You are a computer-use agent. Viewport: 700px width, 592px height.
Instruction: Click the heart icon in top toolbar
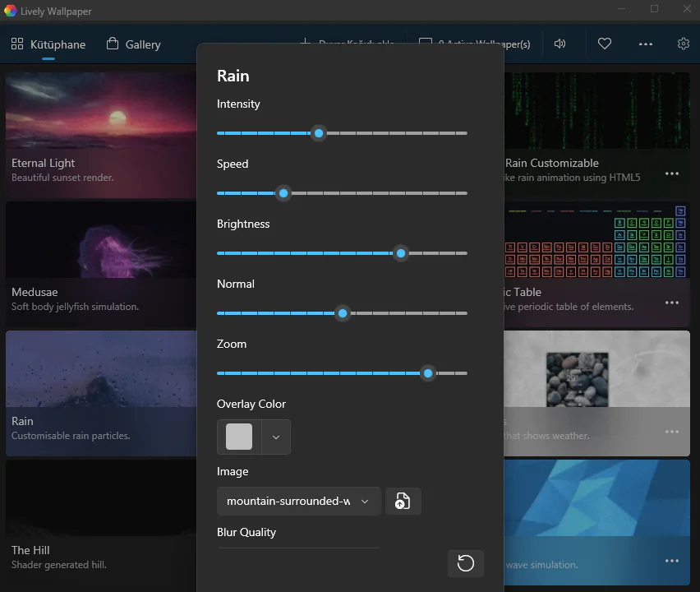pos(605,44)
